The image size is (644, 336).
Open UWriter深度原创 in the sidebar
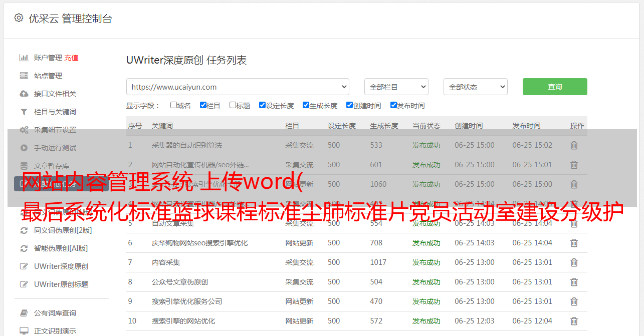coord(61,266)
